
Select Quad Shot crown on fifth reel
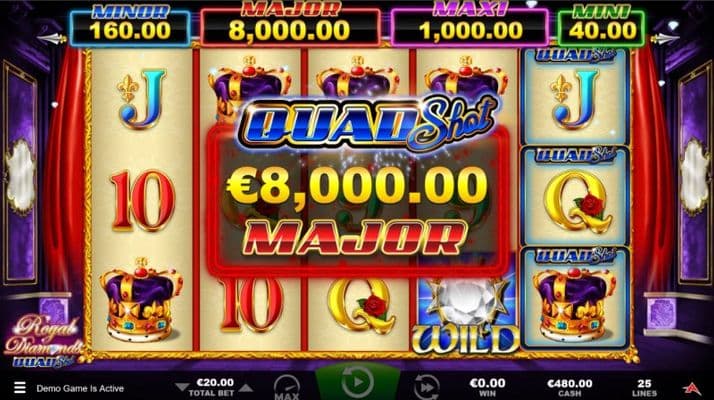click(x=575, y=298)
